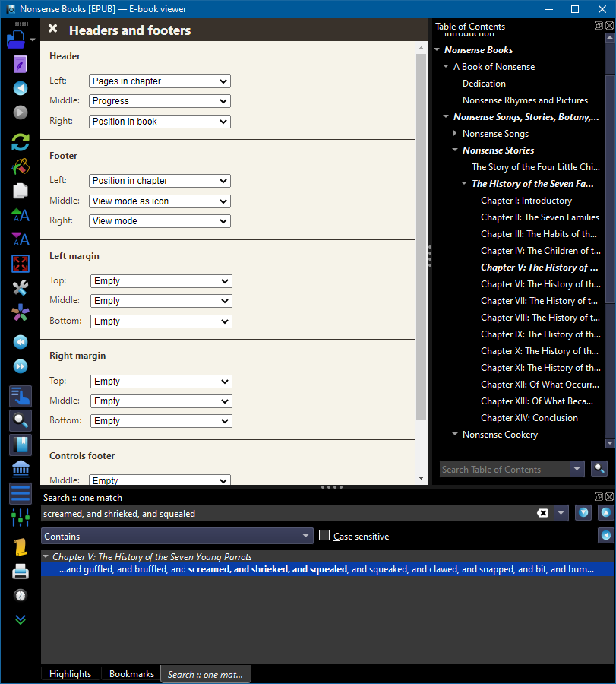Open the 'Contains' search mode dropdown

[177, 536]
